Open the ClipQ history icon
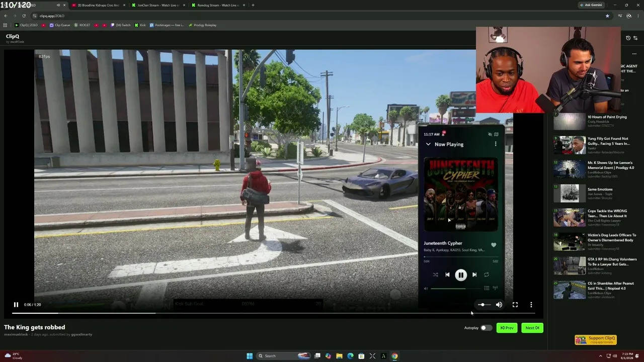 coord(628,38)
